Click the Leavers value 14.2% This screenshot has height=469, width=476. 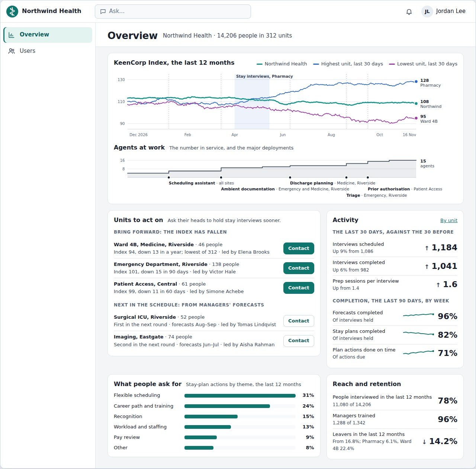pos(443,441)
